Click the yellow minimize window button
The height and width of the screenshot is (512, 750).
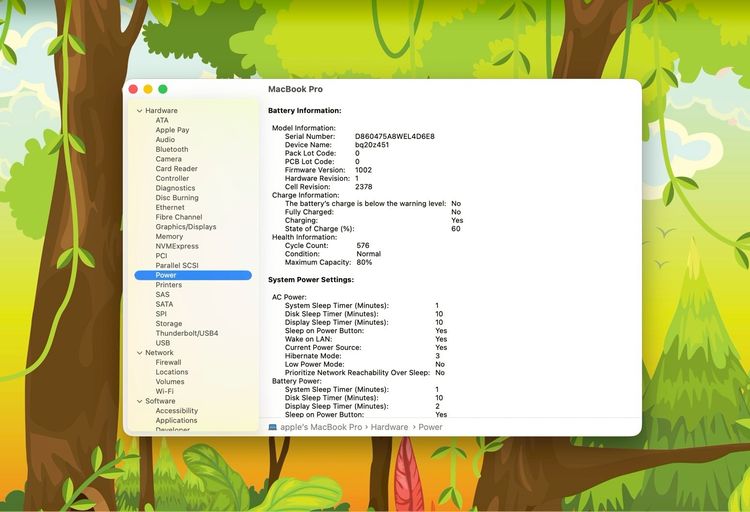pyautogui.click(x=148, y=89)
